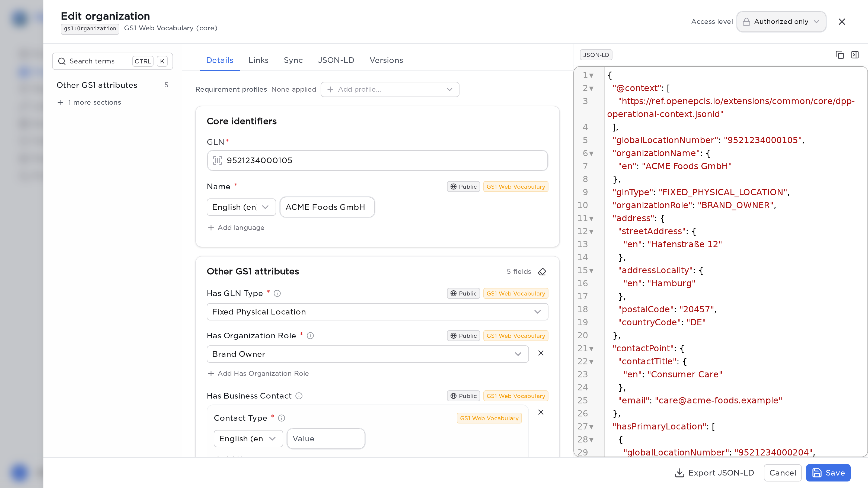Image resolution: width=868 pixels, height=488 pixels.
Task: Fold JSON line 15 addressLocality
Action: click(591, 271)
